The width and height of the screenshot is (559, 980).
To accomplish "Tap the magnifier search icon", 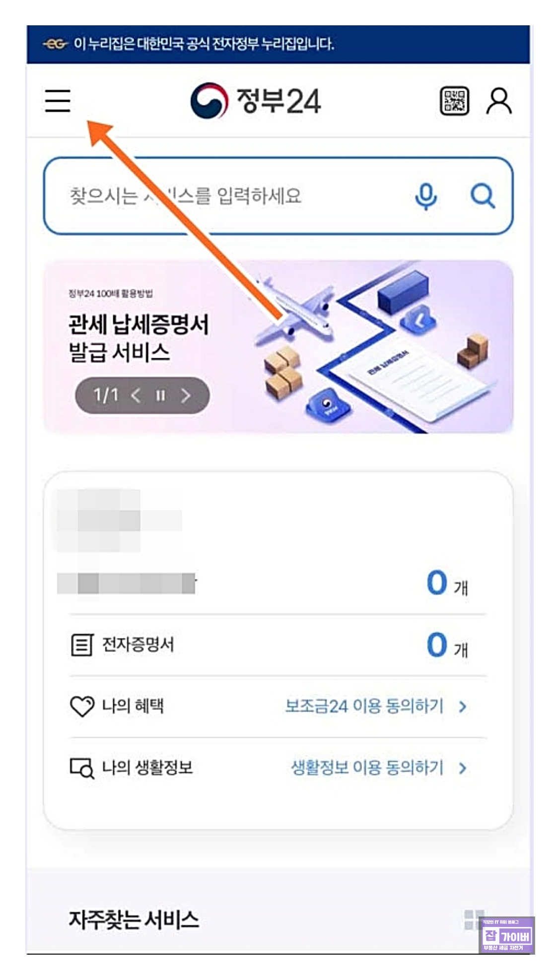I will tap(483, 196).
